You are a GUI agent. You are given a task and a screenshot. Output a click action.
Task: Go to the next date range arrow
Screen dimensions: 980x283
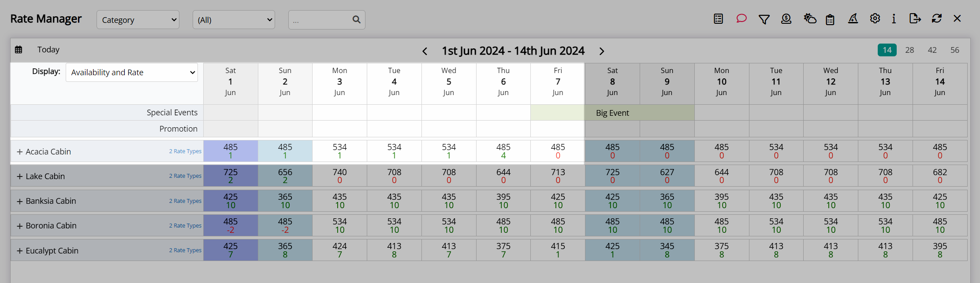(x=602, y=51)
